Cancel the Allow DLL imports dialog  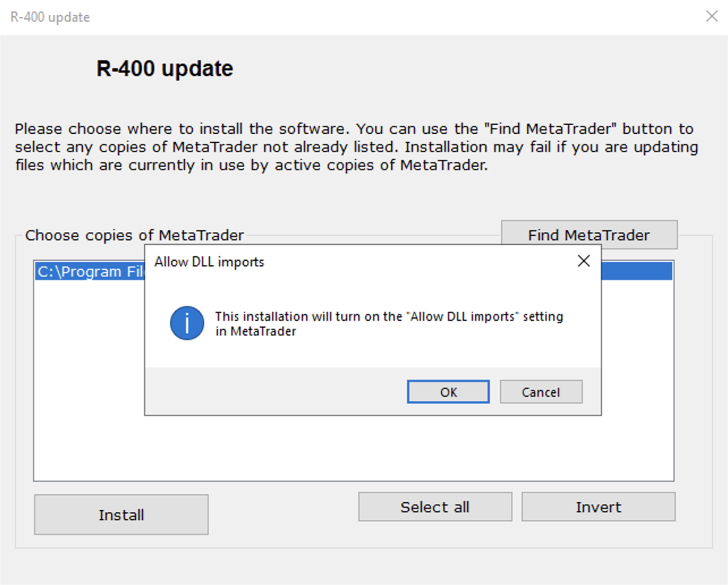pos(541,392)
